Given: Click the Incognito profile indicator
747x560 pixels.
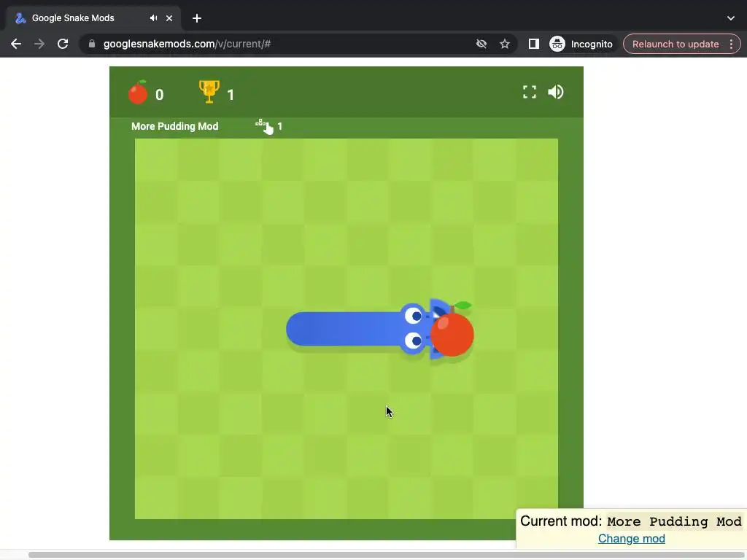Looking at the screenshot, I should 581,44.
